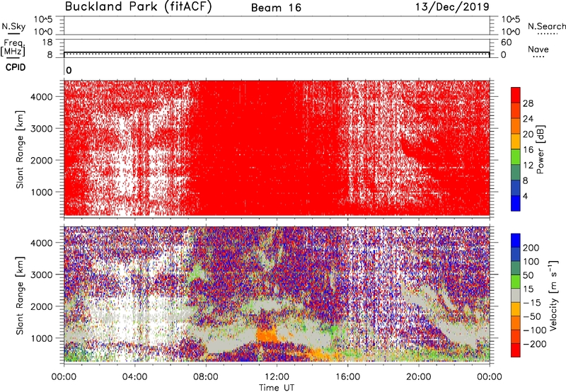
Task: Click the Velocity panel 'Slant Range [km]' label
Action: point(20,296)
